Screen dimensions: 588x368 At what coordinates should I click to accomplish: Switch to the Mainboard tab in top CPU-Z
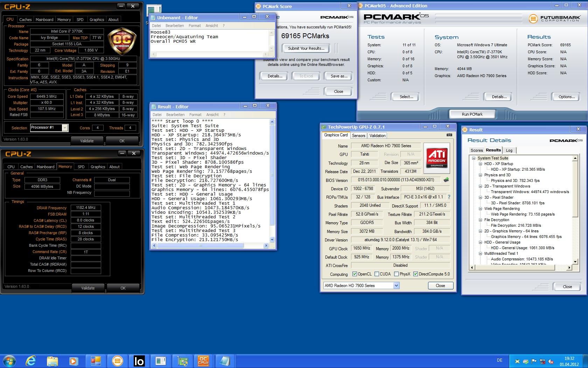[x=44, y=20]
